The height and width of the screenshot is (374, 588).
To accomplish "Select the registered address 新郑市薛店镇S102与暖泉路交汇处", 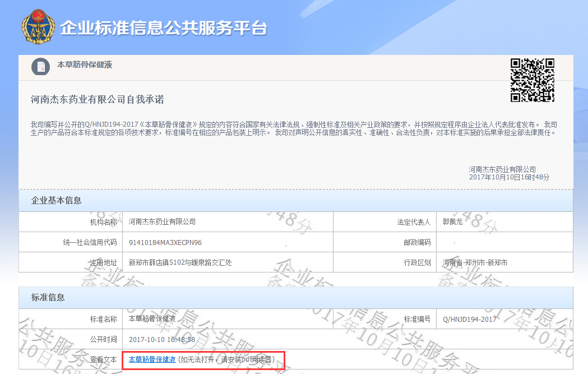I will point(180,262).
